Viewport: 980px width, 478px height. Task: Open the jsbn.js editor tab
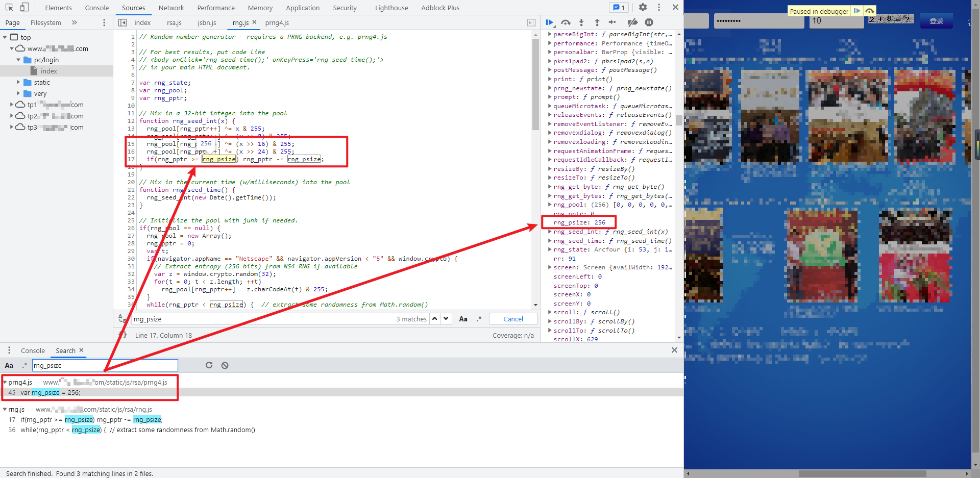[207, 22]
